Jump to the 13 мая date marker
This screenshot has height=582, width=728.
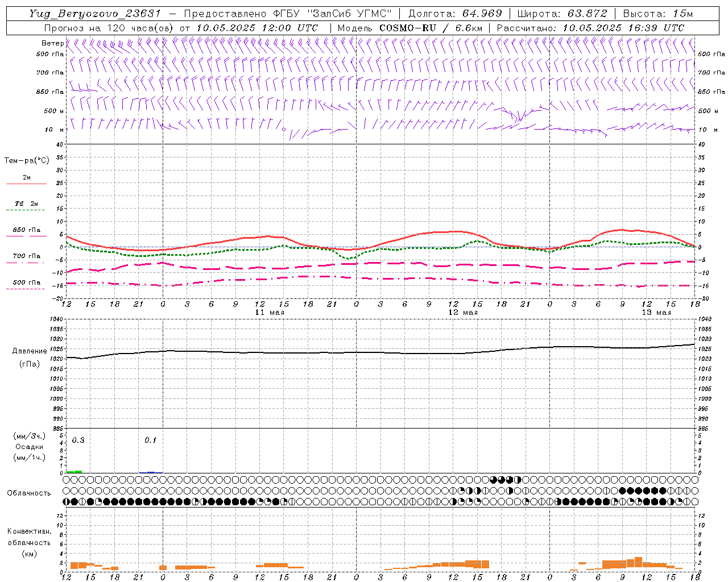click(x=656, y=313)
